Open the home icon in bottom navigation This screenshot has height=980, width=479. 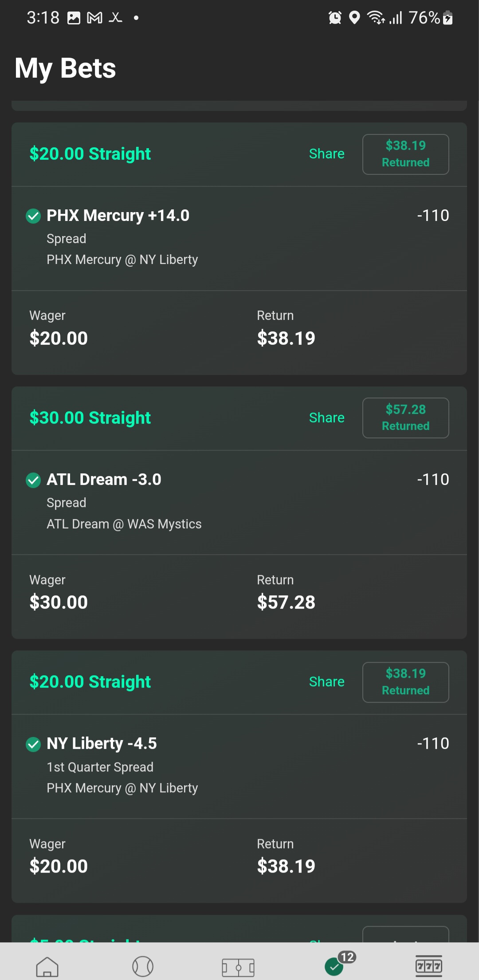(x=47, y=967)
